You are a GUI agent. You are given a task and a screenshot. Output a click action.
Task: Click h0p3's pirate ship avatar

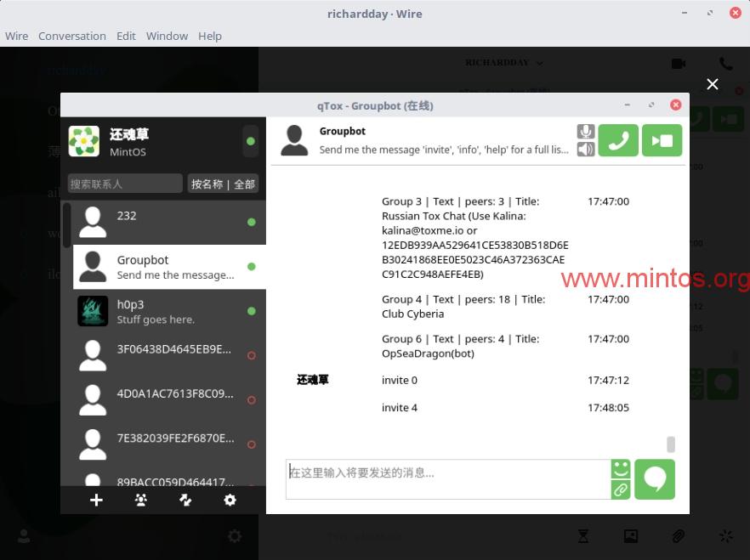point(93,311)
